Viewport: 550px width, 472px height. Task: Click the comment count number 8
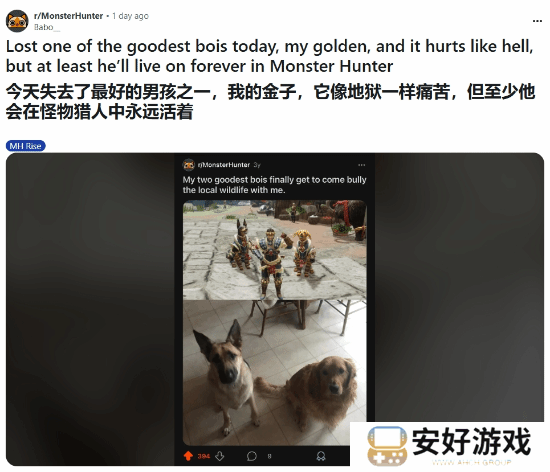(x=269, y=456)
